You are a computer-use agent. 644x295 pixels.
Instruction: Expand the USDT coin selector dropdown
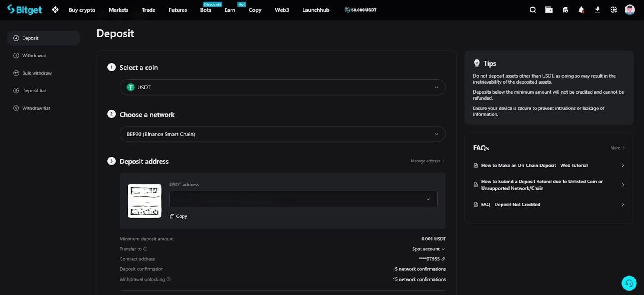[282, 87]
